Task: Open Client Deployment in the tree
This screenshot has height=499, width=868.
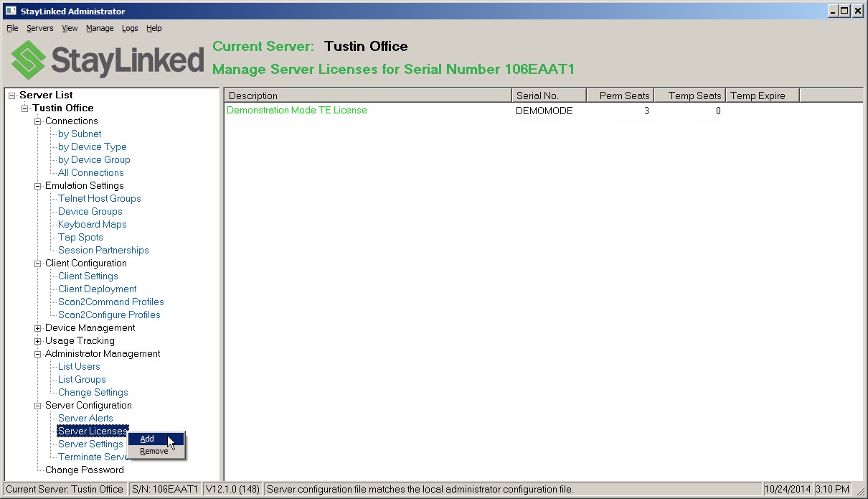Action: [x=96, y=289]
